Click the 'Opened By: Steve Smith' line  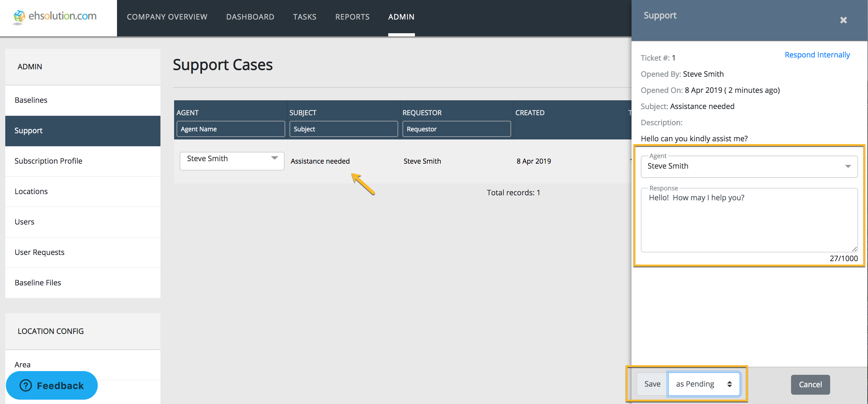[x=682, y=74]
